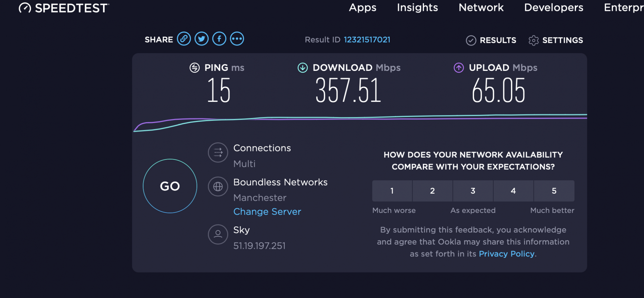Click the Multi connections label

(x=244, y=164)
